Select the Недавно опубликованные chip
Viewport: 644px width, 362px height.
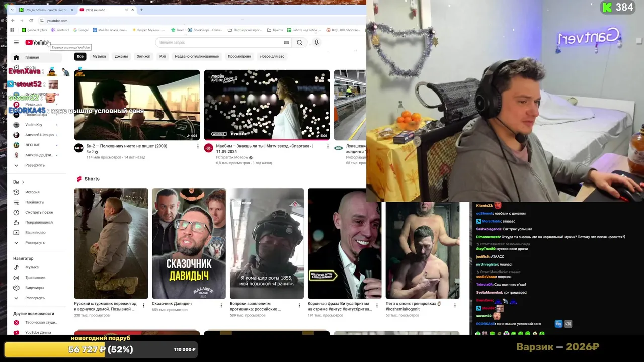tap(197, 56)
